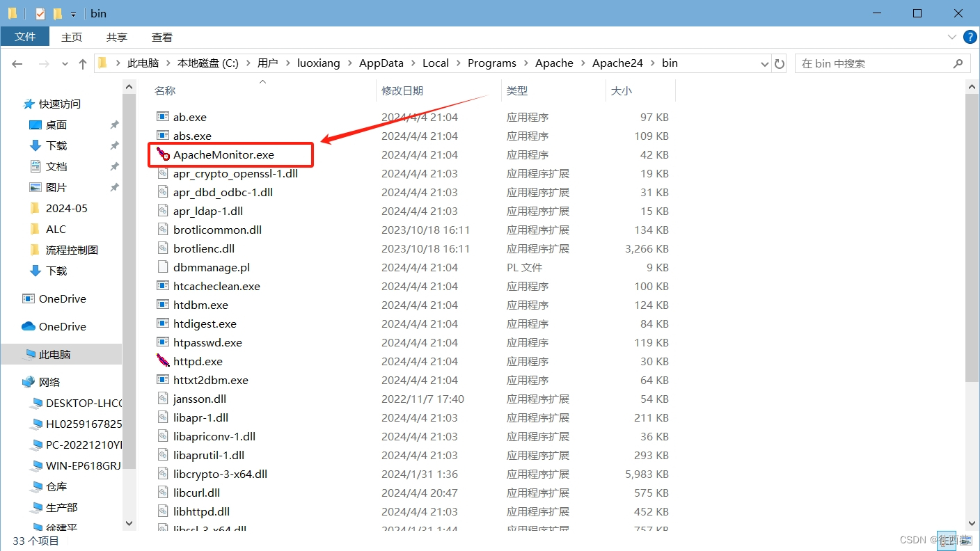Select the file name libhttpd.dll

point(202,511)
